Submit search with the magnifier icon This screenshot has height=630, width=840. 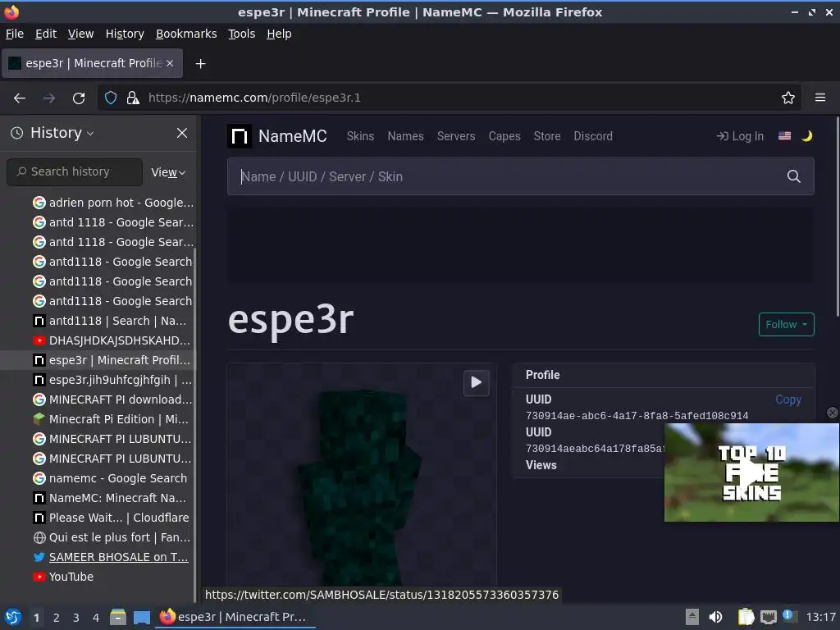794,176
